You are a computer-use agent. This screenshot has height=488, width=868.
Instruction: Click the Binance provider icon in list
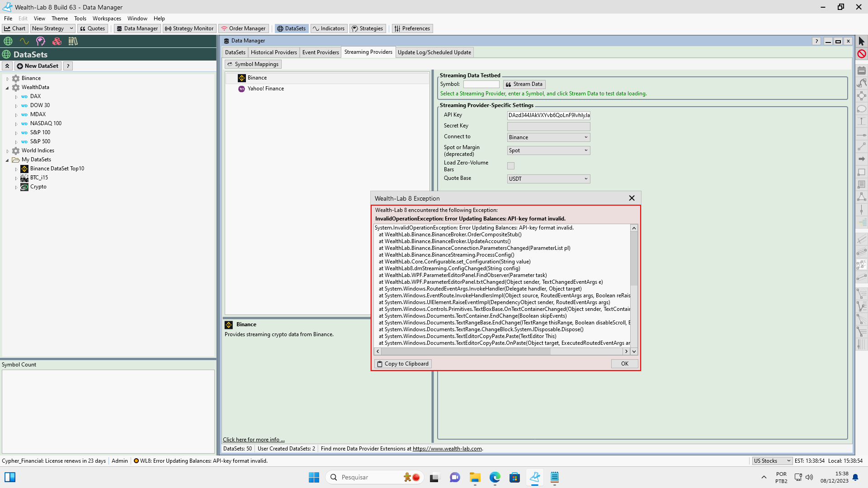[242, 78]
